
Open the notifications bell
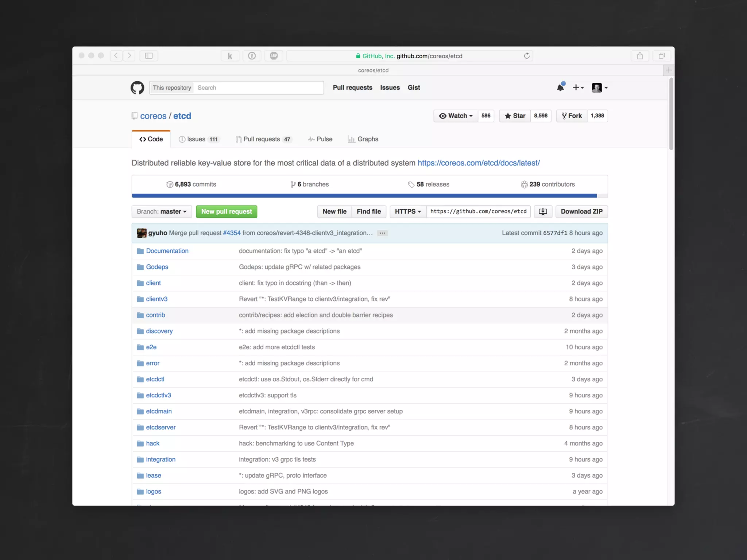560,87
